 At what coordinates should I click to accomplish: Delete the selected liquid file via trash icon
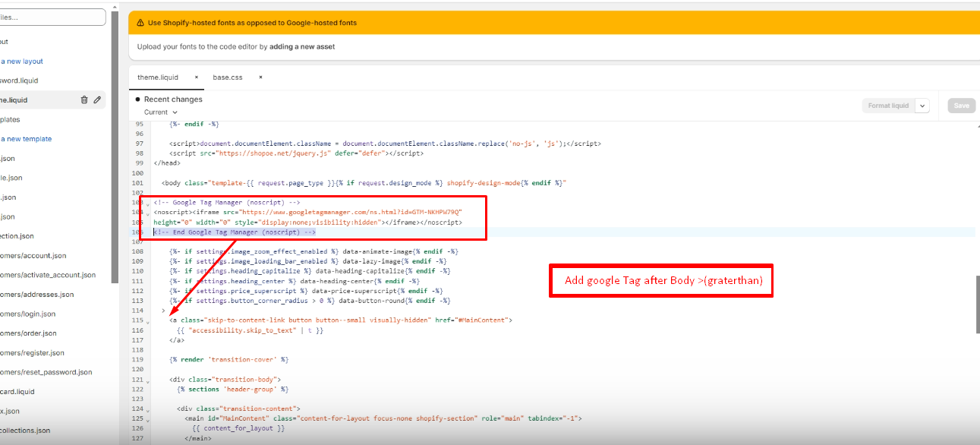pos(84,99)
